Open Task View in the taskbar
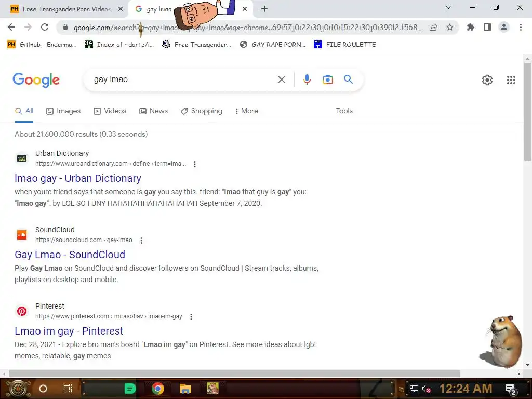Image resolution: width=532 pixels, height=399 pixels. [x=68, y=389]
